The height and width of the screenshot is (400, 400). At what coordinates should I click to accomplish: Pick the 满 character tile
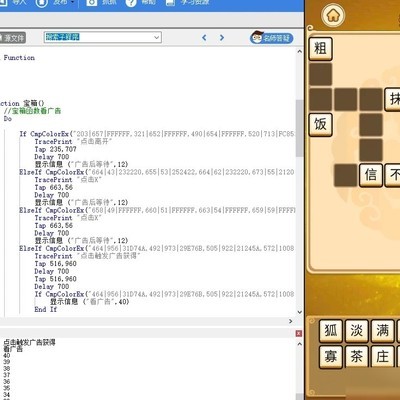point(382,331)
